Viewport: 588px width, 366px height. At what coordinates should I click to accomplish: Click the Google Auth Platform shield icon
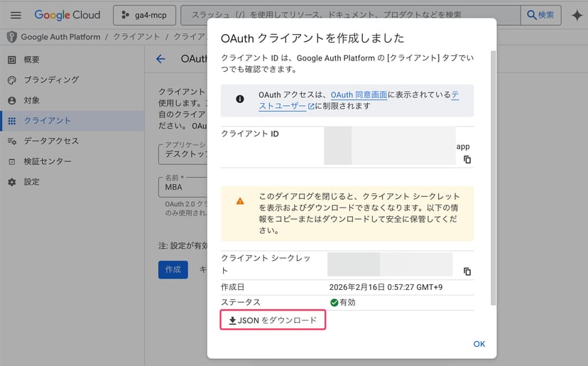click(x=11, y=37)
